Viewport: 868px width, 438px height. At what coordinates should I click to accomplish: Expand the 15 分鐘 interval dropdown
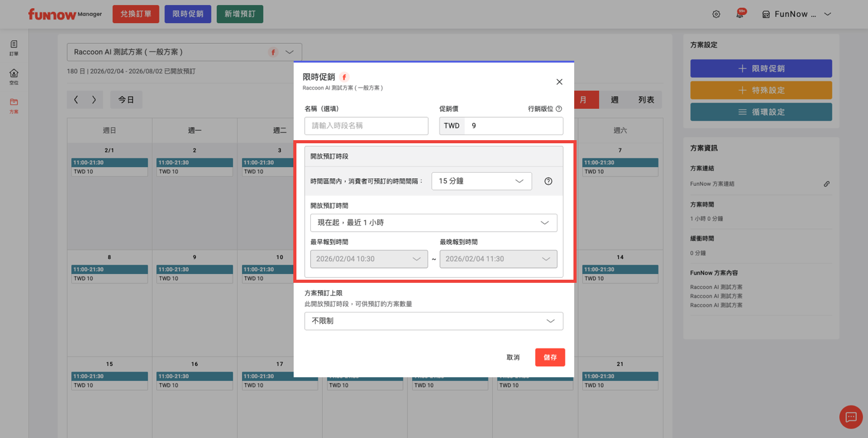click(482, 181)
